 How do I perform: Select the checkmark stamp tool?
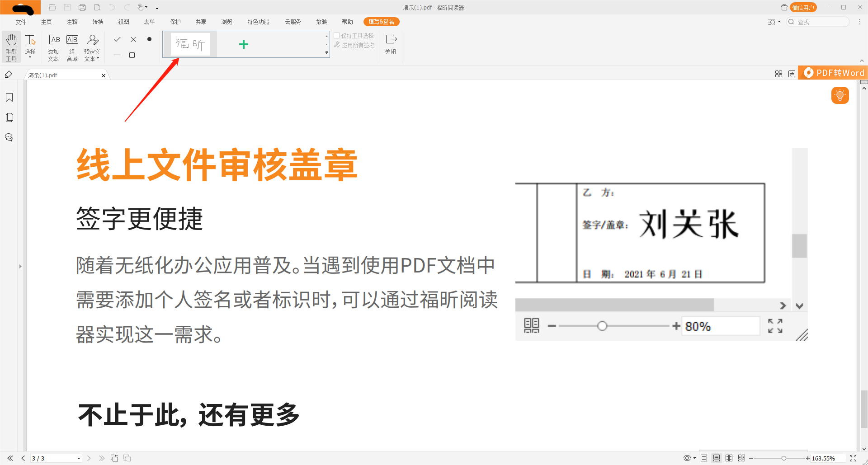tap(117, 39)
